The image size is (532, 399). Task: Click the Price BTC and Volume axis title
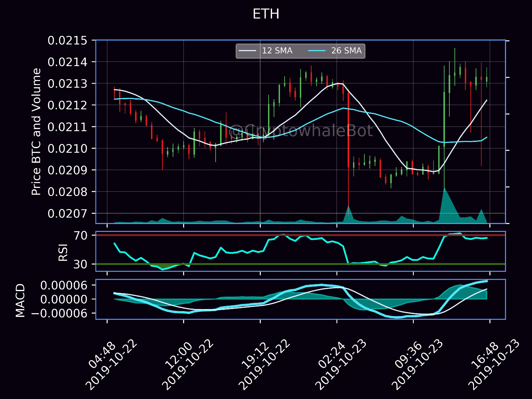click(x=36, y=132)
